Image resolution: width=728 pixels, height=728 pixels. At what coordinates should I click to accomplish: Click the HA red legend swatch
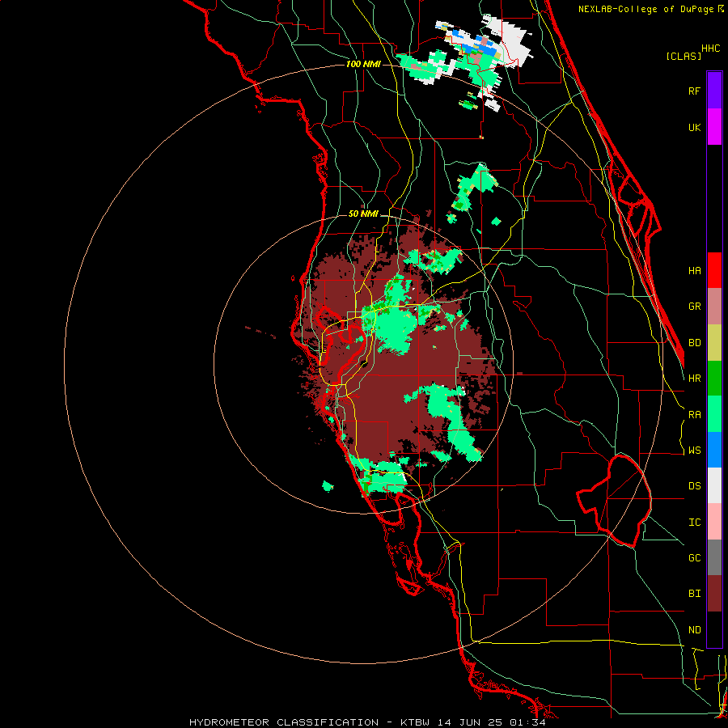click(714, 270)
